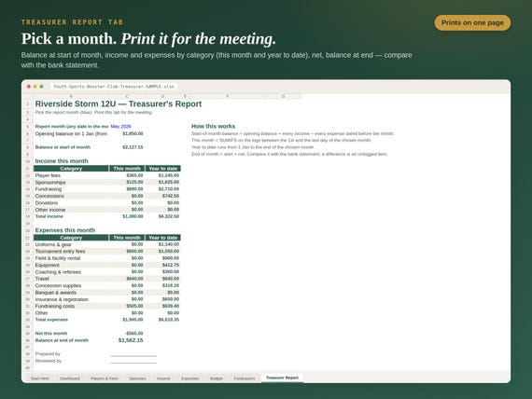Viewport: 532px width, 399px height.
Task: Select the 'Donations' row label
Action: pos(47,202)
